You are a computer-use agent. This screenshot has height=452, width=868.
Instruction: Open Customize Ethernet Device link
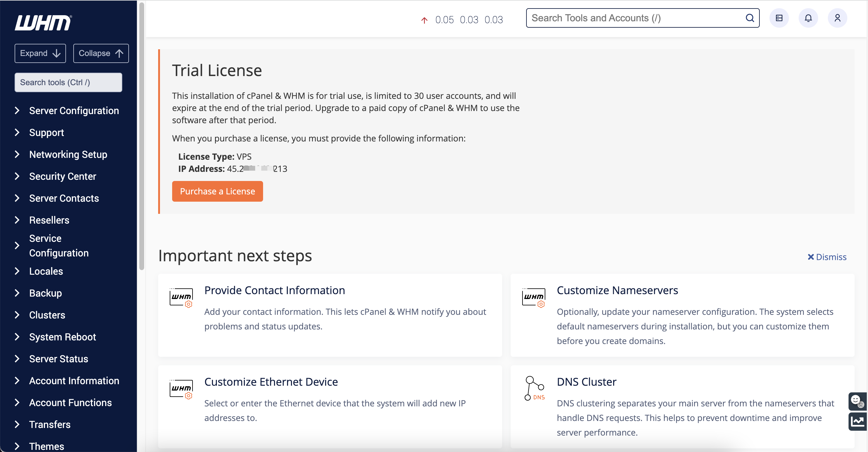coord(271,382)
